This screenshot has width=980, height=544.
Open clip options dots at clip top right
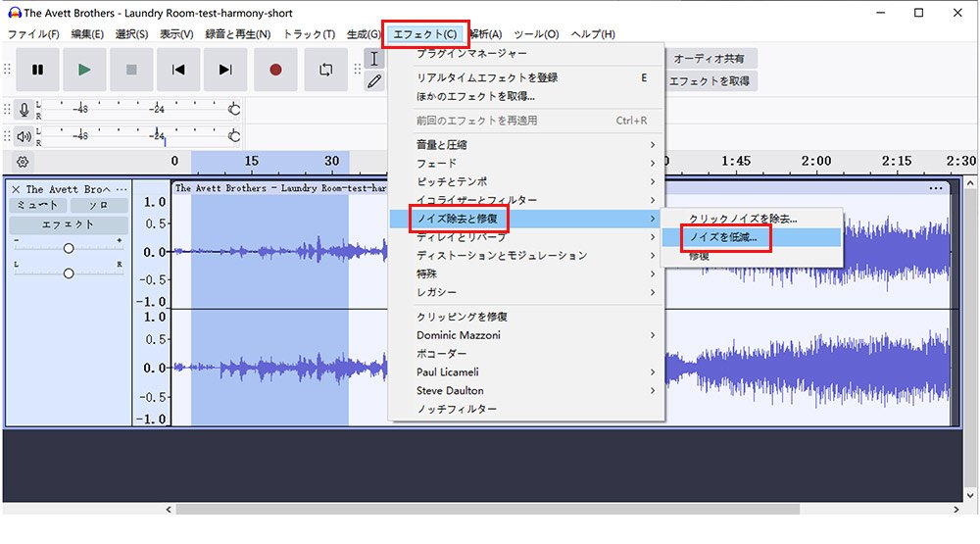(x=935, y=188)
